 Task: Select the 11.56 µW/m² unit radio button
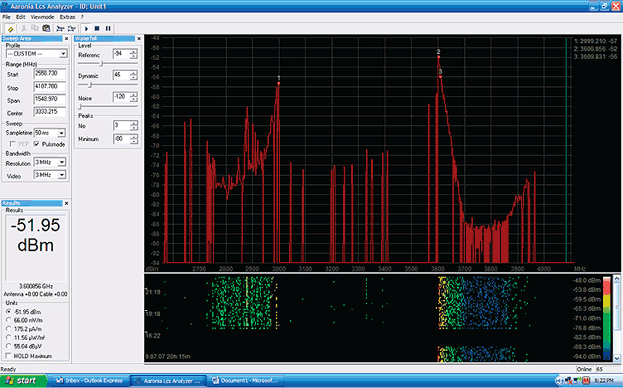click(8, 338)
